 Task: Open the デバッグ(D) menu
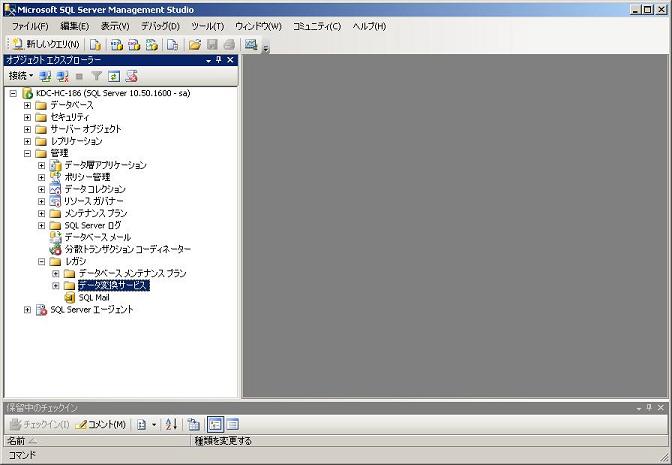[x=160, y=26]
